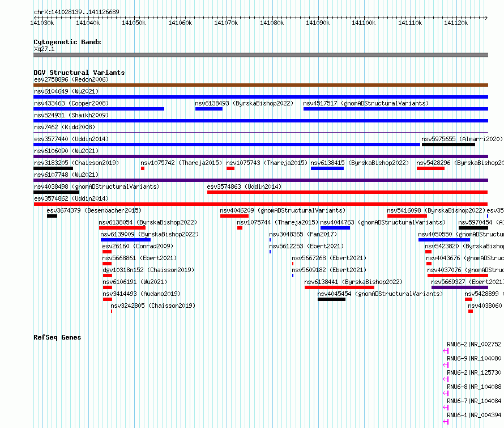The width and height of the screenshot is (504, 428).
Task: Click the RNU6-2|NR_002752 gene arrow glyph
Action: point(446,351)
